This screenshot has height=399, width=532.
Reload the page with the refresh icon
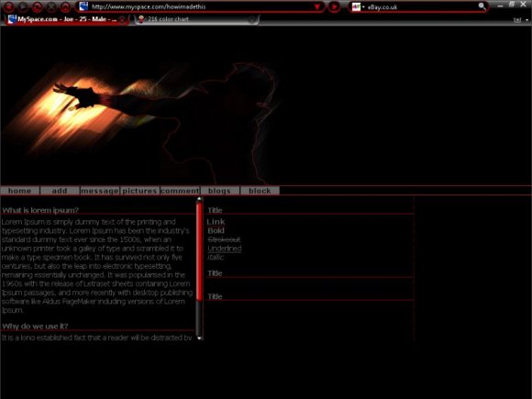tap(37, 6)
